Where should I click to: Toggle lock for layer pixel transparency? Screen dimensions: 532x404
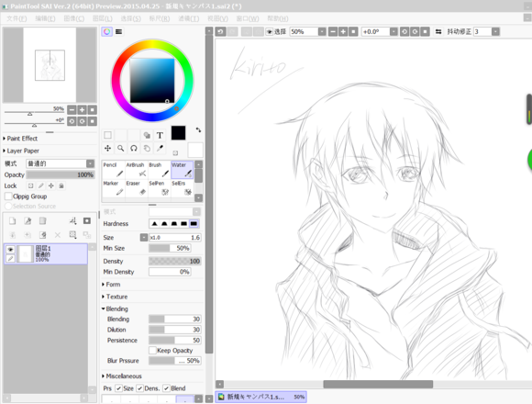tap(30, 185)
